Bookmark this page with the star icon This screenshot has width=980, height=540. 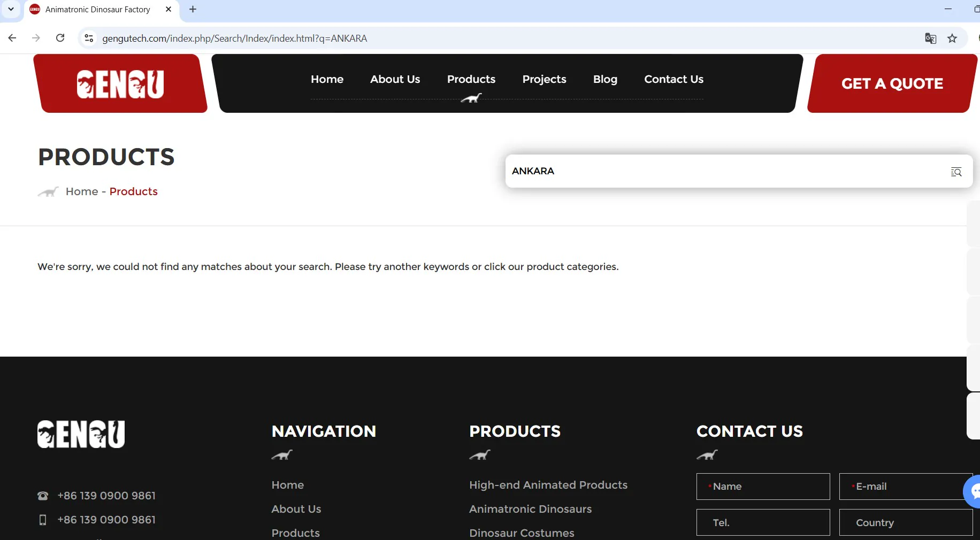pyautogui.click(x=952, y=38)
